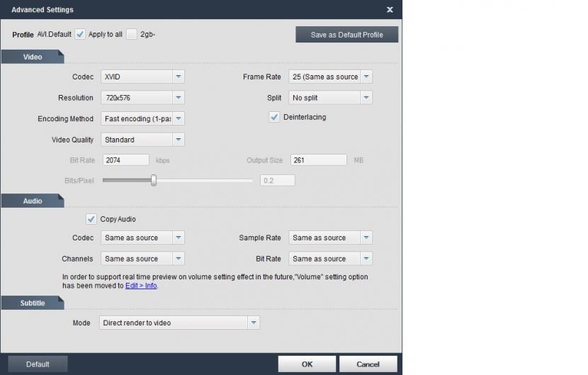Expand the Split dropdown arrow

click(x=366, y=98)
